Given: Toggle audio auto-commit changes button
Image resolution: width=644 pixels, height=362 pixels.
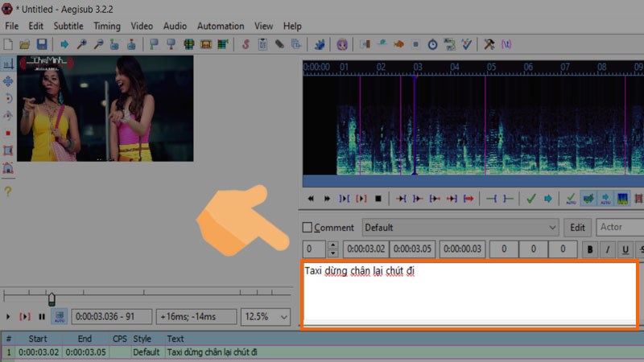Looking at the screenshot, I should [571, 199].
